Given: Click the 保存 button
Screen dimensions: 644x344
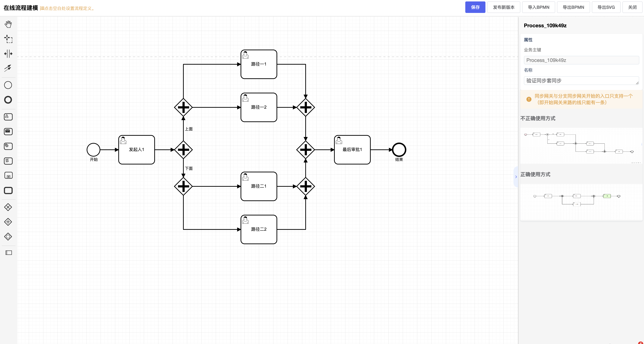Looking at the screenshot, I should [x=475, y=7].
